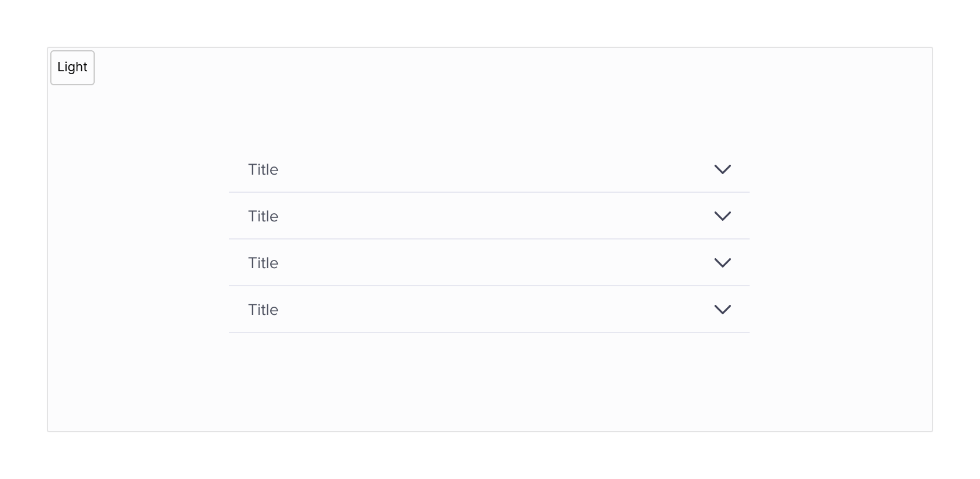This screenshot has width=980, height=479.
Task: Click the chevron icon in the fourth Title row
Action: point(723,310)
